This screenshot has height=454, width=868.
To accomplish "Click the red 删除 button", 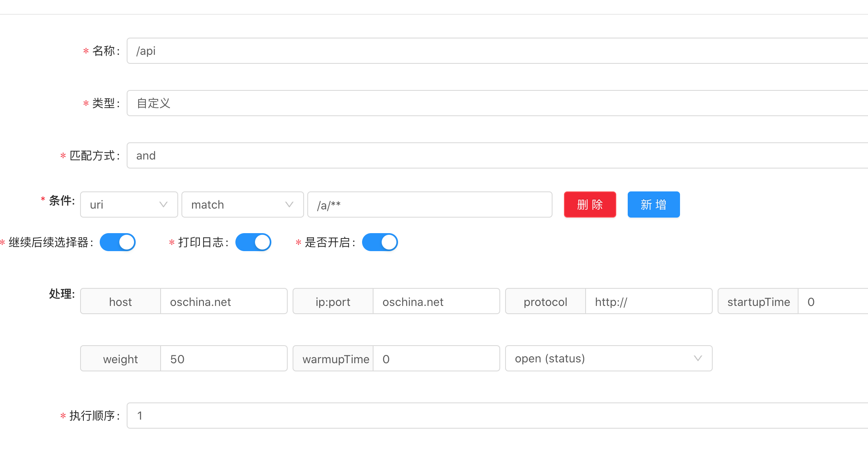I will coord(590,205).
